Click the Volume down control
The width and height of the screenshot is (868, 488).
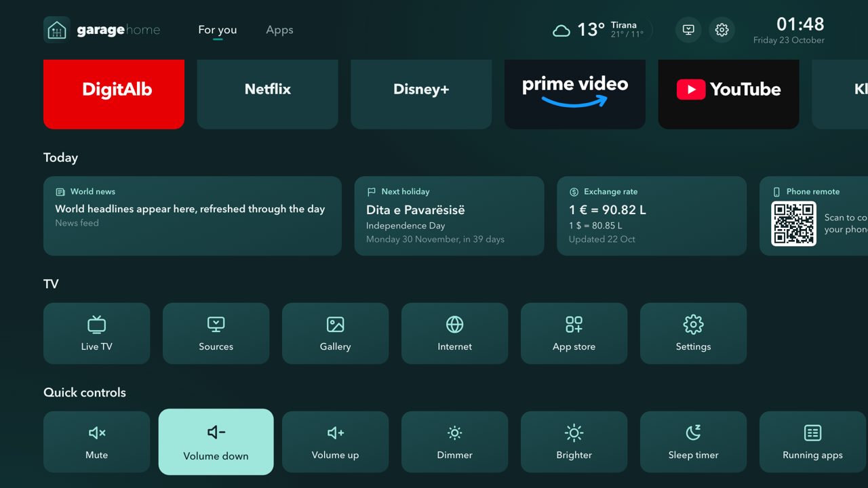pos(216,442)
